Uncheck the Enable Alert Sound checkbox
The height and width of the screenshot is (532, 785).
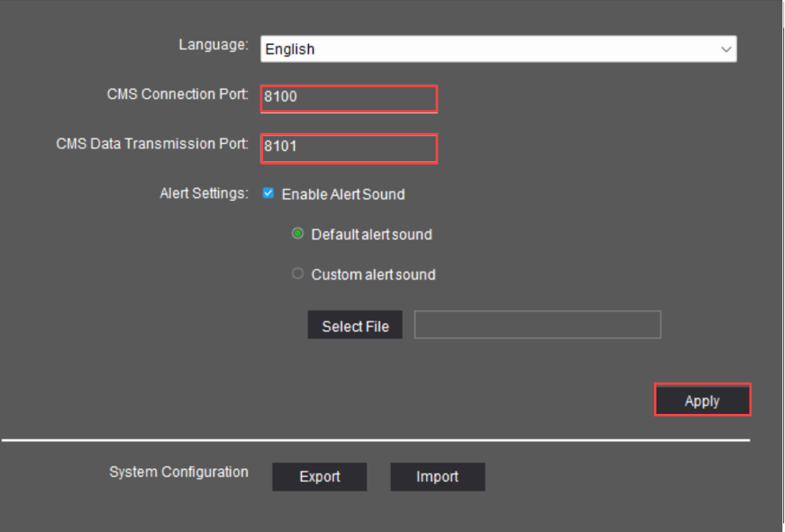(x=268, y=194)
